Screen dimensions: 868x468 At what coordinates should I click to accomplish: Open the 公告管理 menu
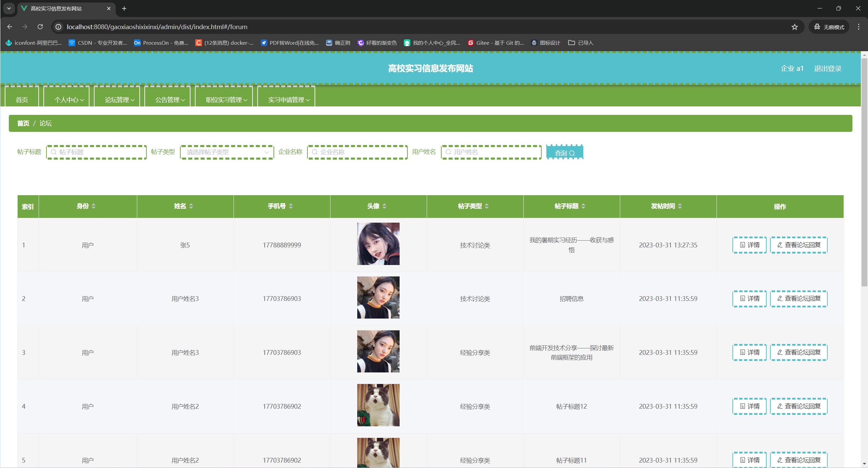pos(170,100)
